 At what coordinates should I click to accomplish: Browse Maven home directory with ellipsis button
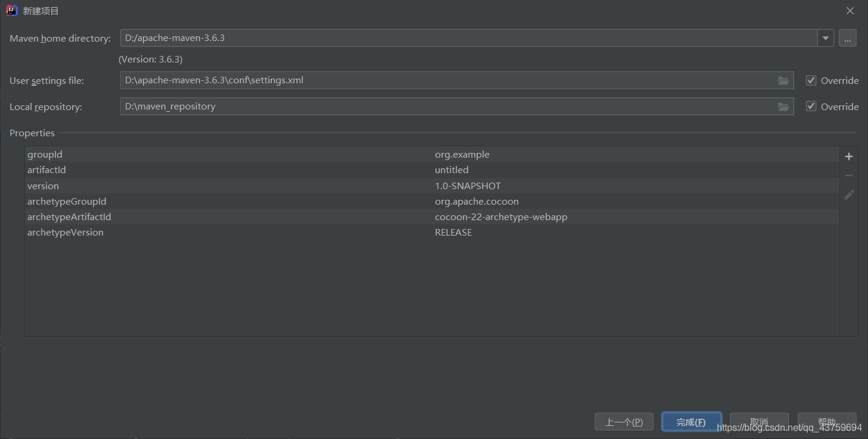click(848, 38)
